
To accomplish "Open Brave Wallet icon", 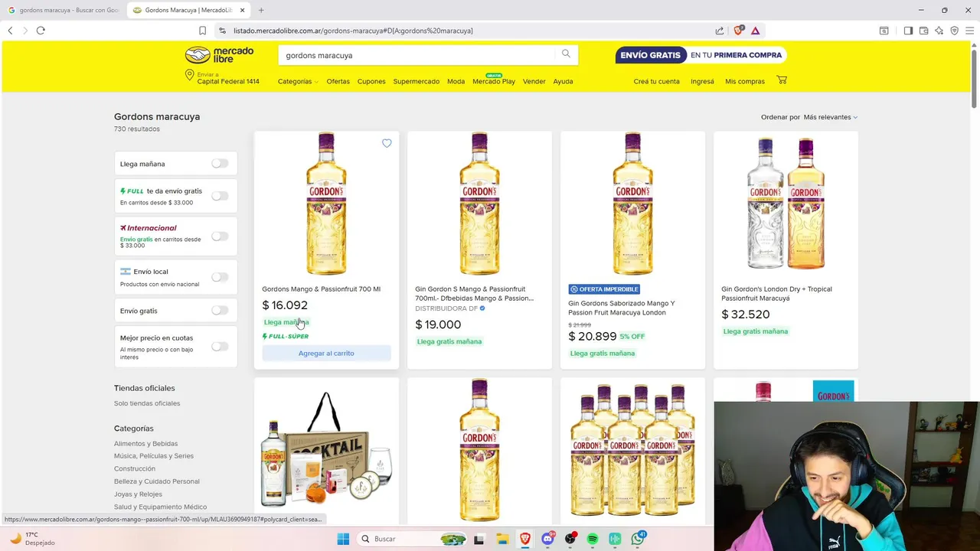I will coord(923,31).
